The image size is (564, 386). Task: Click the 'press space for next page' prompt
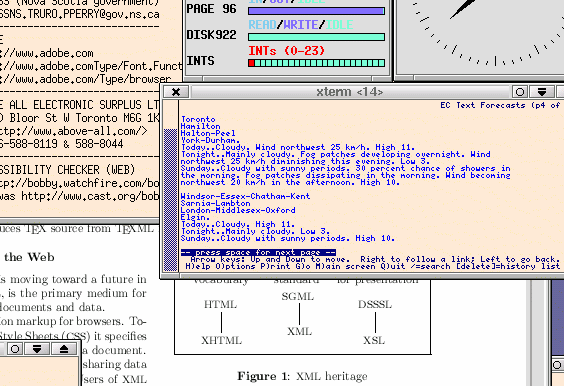pyautogui.click(x=258, y=252)
